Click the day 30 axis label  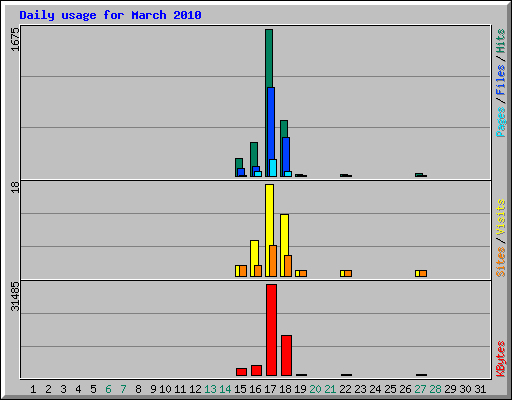tap(465, 389)
